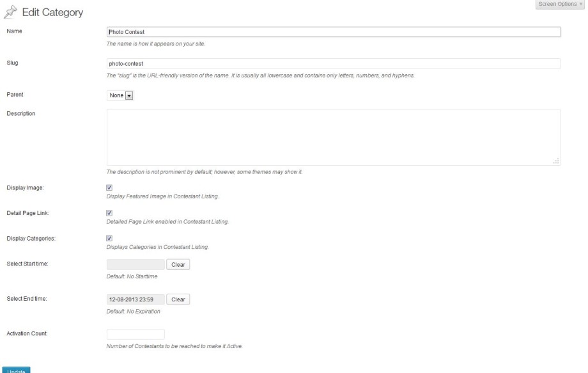Screen dimensions: 588x373
Task: Grab the Description textarea resize handle
Action: (x=556, y=161)
